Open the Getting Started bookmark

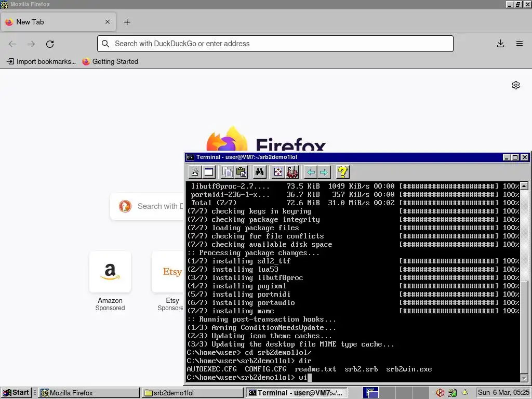coord(110,61)
